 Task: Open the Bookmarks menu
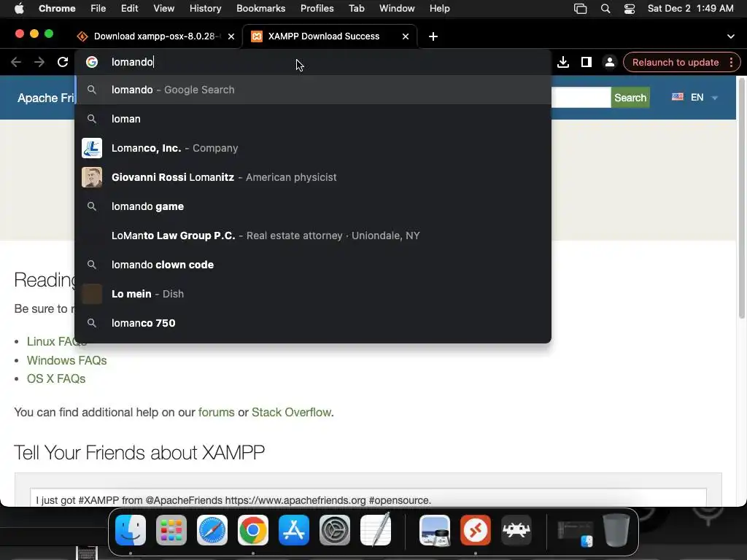coord(260,9)
